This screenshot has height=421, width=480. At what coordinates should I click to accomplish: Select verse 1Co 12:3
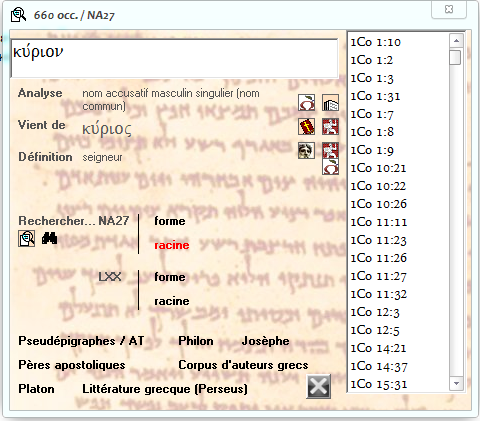(x=375, y=312)
